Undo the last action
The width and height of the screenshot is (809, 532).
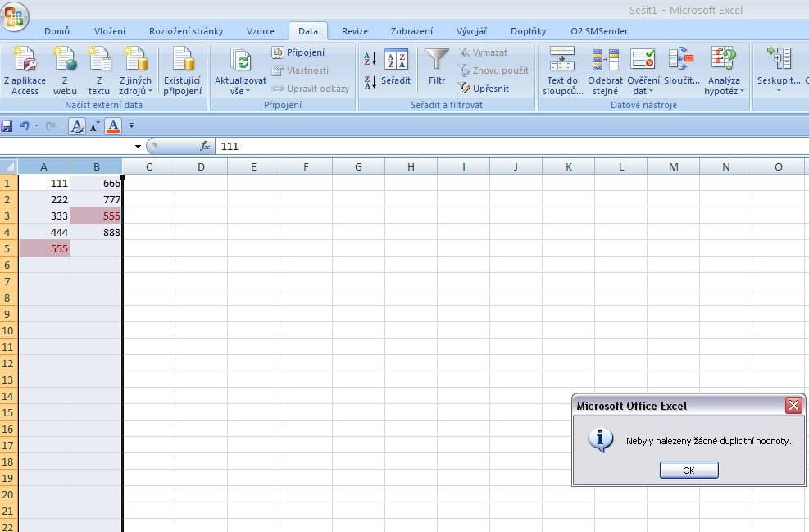(24, 126)
